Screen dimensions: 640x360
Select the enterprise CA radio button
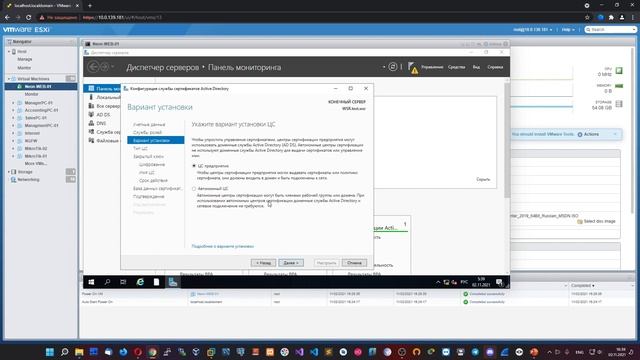pyautogui.click(x=194, y=166)
